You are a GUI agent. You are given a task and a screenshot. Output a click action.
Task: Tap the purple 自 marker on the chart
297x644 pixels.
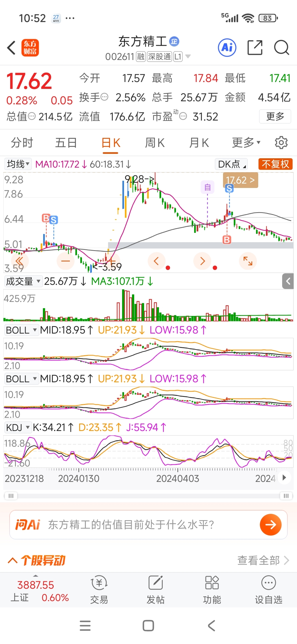[x=207, y=187]
